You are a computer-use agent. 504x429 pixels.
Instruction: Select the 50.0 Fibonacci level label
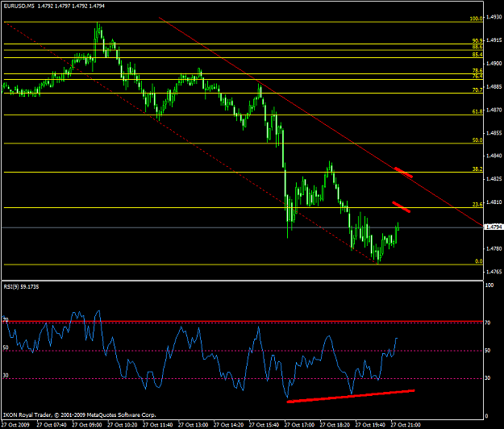click(x=477, y=140)
